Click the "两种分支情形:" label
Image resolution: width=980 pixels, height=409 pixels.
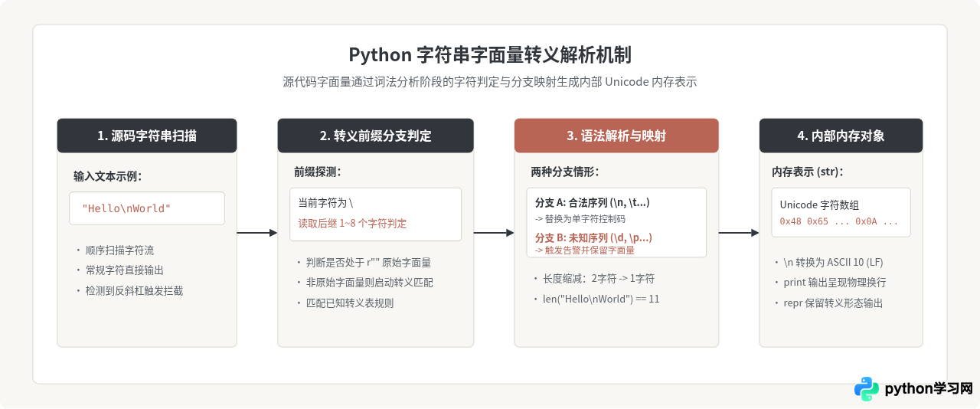pos(565,172)
